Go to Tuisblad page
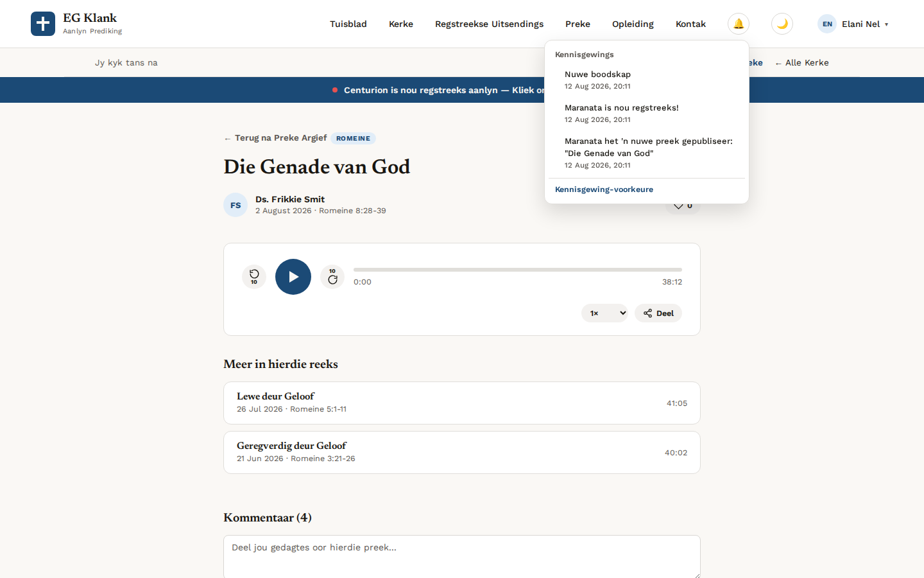This screenshot has height=578, width=924. tap(348, 24)
